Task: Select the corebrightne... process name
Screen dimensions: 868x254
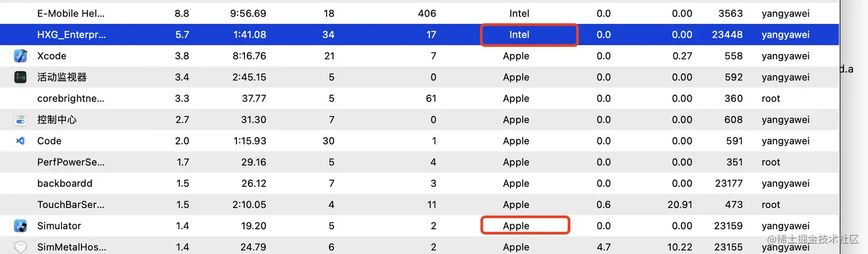Action: click(71, 99)
